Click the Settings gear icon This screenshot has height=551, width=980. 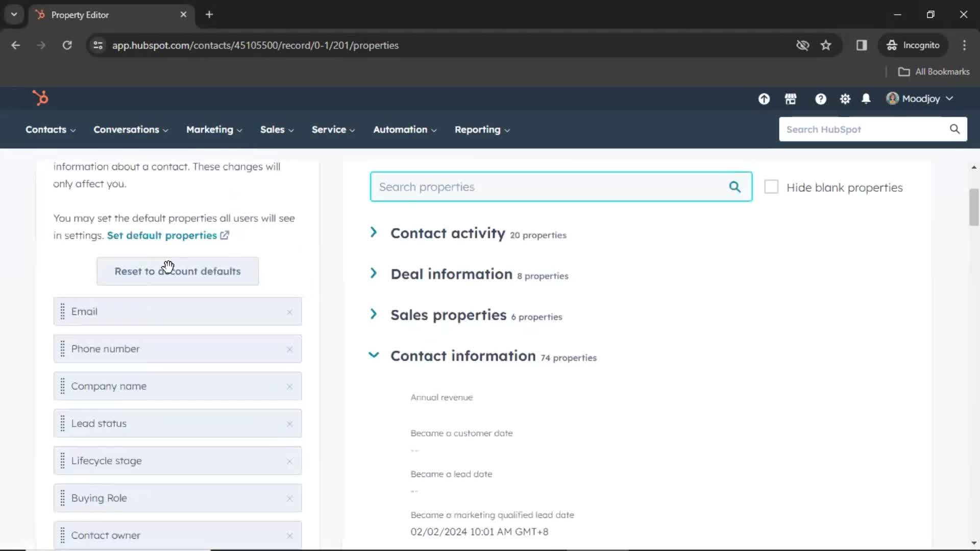(x=845, y=99)
